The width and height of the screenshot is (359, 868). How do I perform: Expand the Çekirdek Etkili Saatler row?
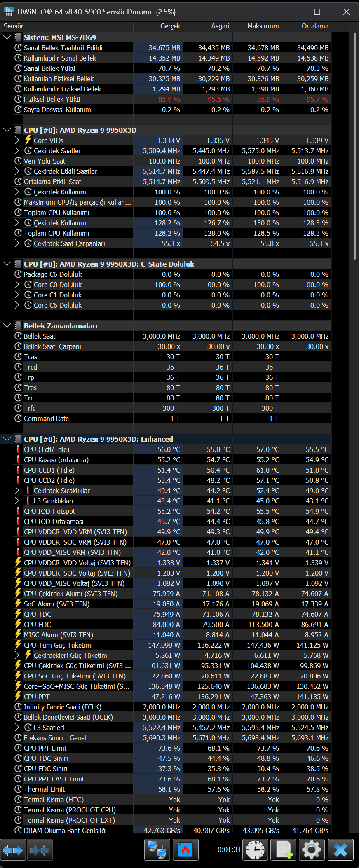point(17,171)
